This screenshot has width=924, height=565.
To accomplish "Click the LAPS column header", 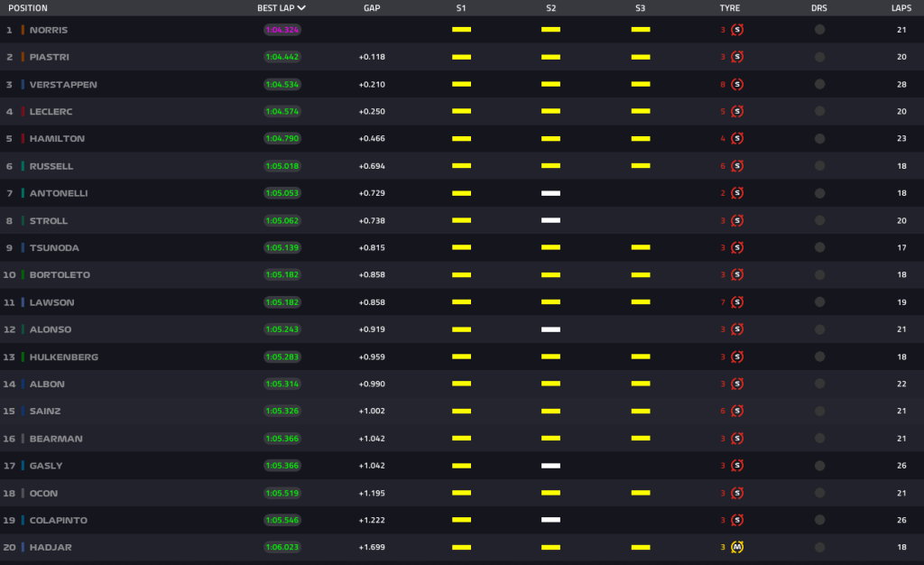I will coord(901,8).
